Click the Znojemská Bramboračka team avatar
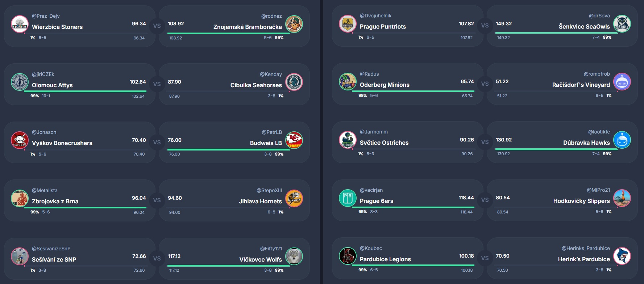This screenshot has width=644, height=284. click(x=294, y=24)
